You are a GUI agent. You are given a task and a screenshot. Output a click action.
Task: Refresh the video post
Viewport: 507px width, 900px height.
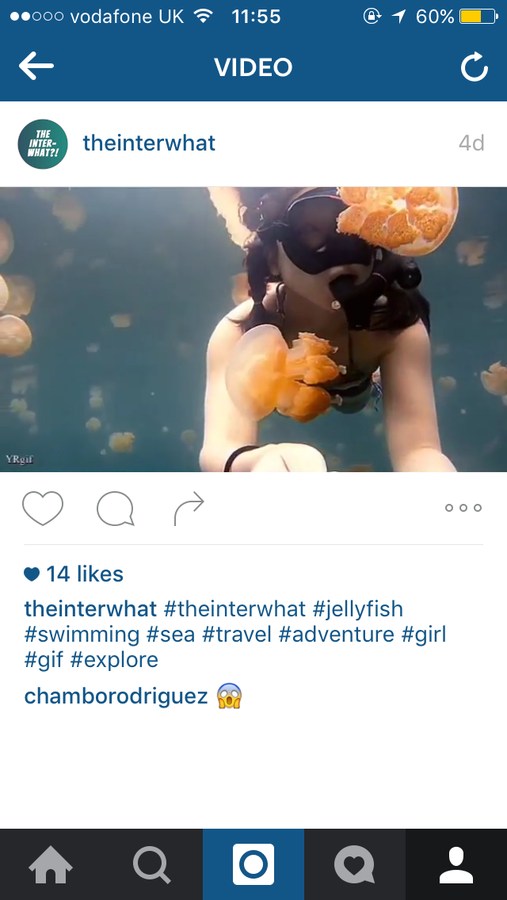click(x=474, y=67)
